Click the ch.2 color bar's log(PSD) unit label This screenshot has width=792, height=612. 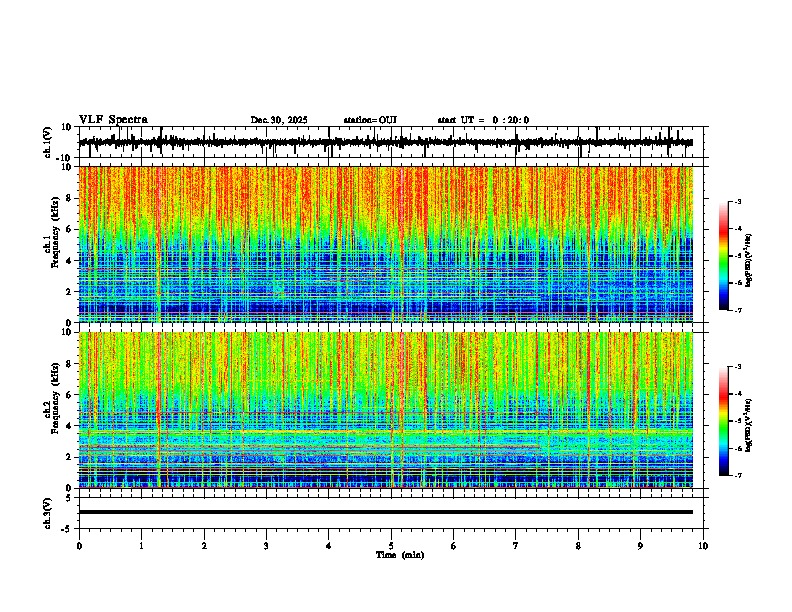749,425
